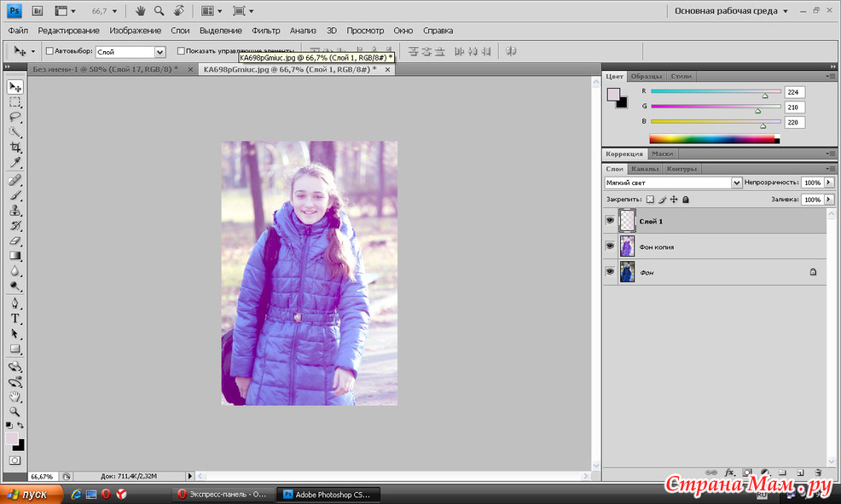This screenshot has height=504, width=841.
Task: Click the Zoom magnifier in application bar
Action: [x=159, y=11]
